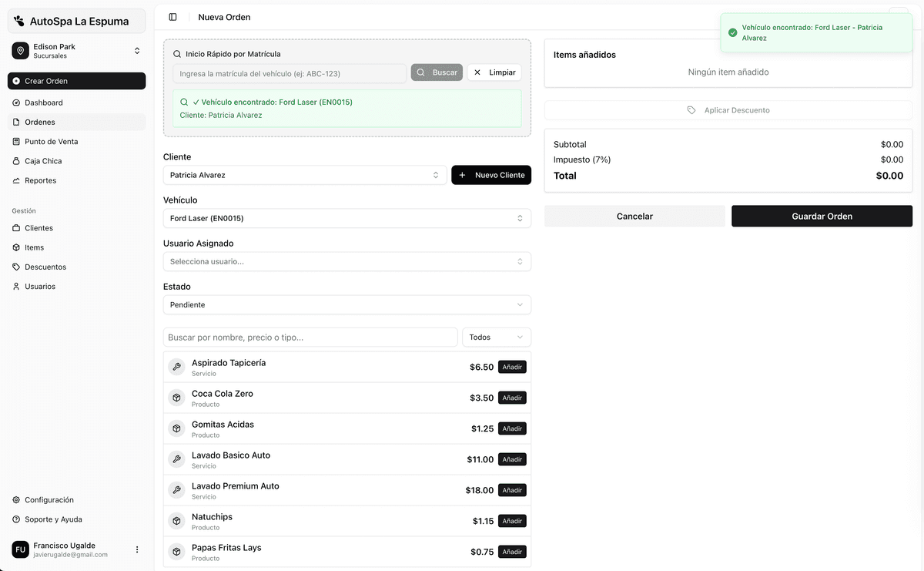Open the Descuentos tag icon
This screenshot has height=571, width=924.
16,267
